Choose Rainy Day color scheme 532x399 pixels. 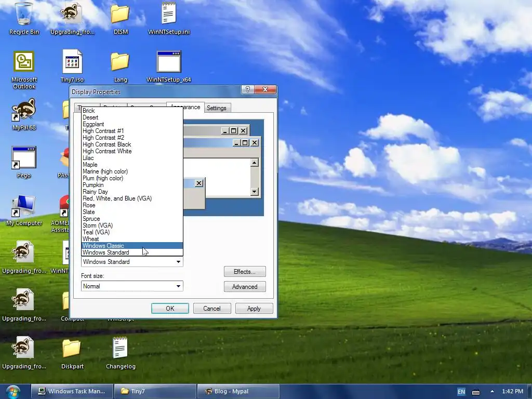pyautogui.click(x=132, y=192)
